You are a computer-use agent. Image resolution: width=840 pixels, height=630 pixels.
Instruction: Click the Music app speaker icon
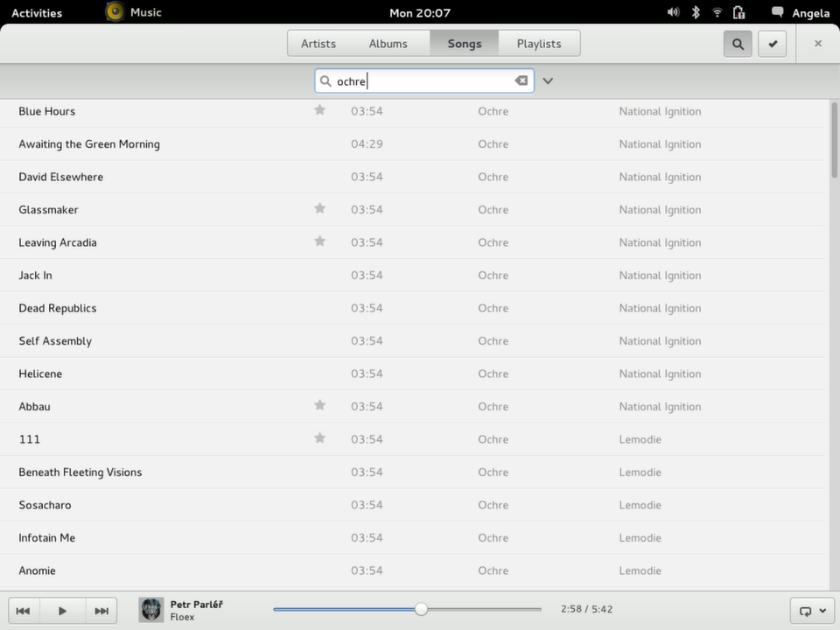[115, 11]
